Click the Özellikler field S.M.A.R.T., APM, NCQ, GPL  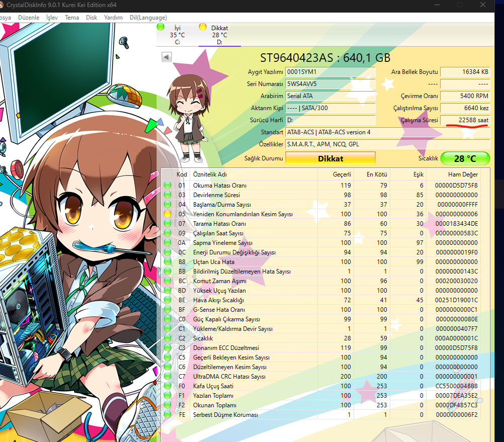[x=388, y=144]
